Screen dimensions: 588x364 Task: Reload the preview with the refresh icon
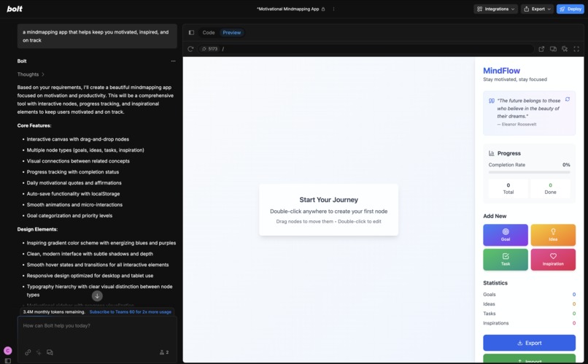pyautogui.click(x=190, y=49)
